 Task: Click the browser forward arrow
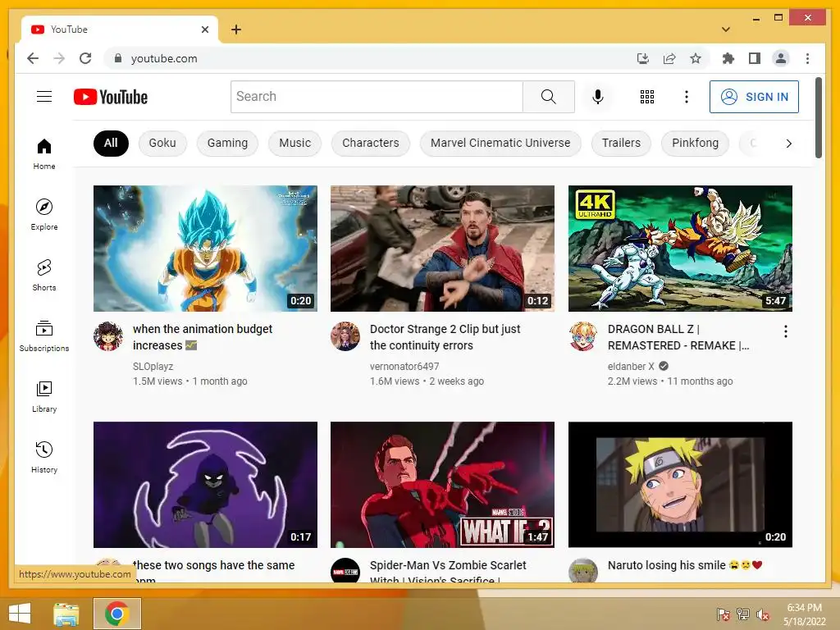(x=59, y=58)
